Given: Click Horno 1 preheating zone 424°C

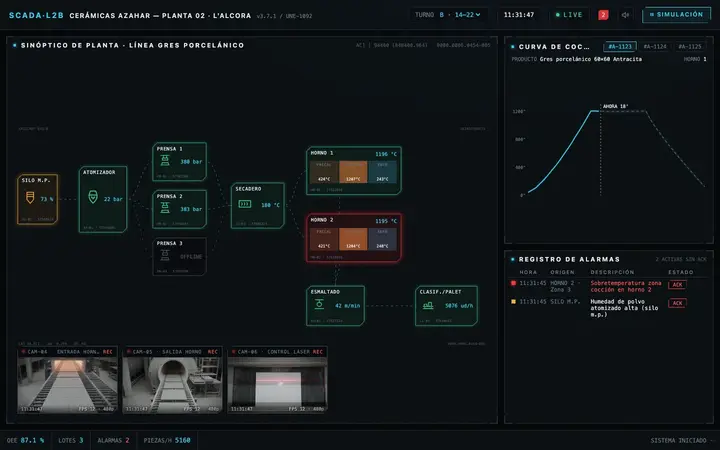Looking at the screenshot, I should pos(324,172).
